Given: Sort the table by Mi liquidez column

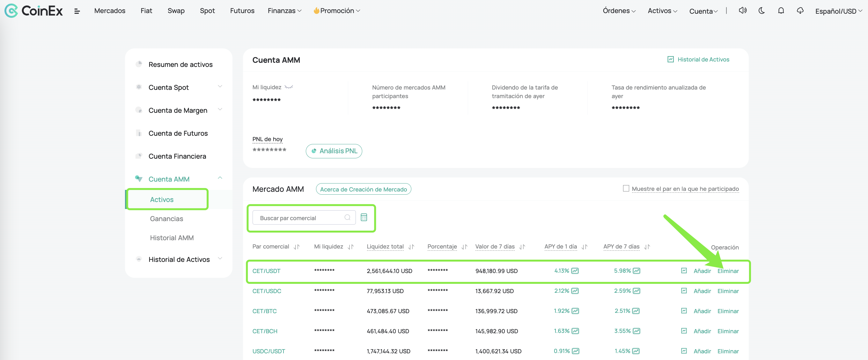Looking at the screenshot, I should pyautogui.click(x=350, y=247).
